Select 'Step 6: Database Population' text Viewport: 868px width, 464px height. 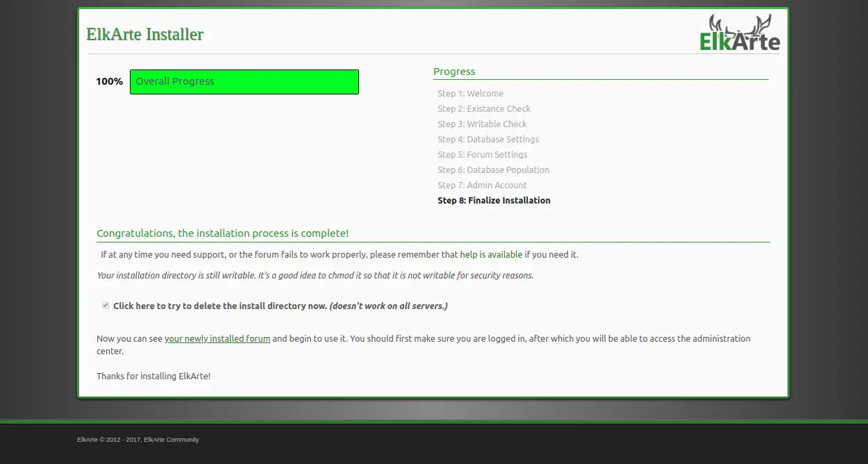tap(493, 170)
